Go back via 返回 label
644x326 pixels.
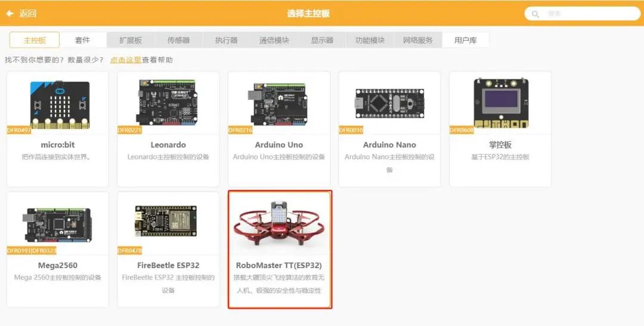point(28,13)
